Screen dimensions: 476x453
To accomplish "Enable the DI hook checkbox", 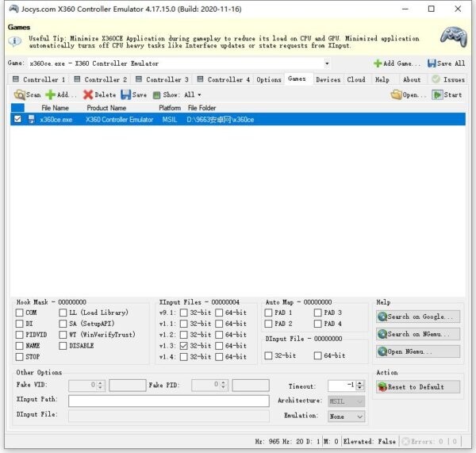I will pyautogui.click(x=19, y=324).
